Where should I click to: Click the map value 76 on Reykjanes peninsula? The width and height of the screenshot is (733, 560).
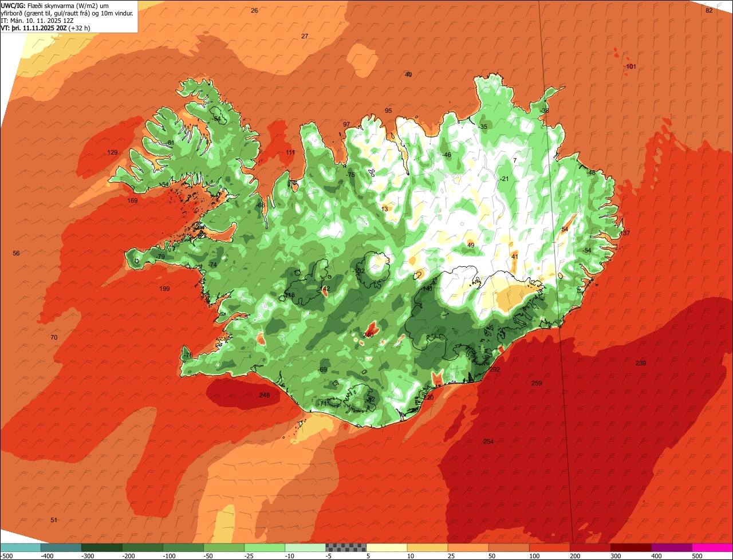point(189,356)
